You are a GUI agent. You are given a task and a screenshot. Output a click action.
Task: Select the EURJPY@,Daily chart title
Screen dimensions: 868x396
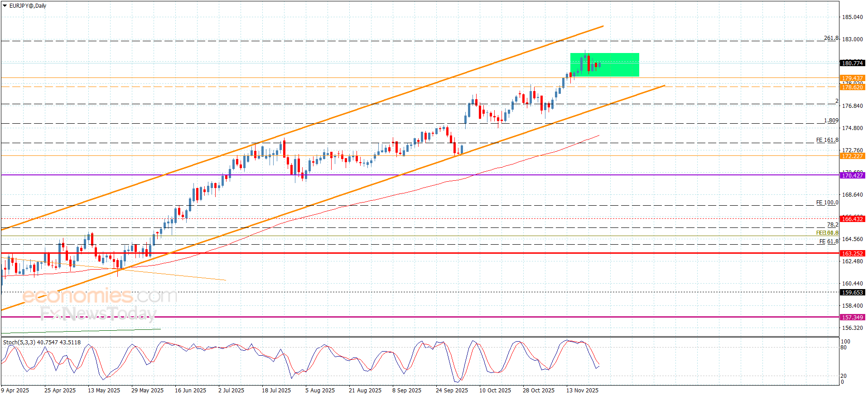[x=28, y=6]
